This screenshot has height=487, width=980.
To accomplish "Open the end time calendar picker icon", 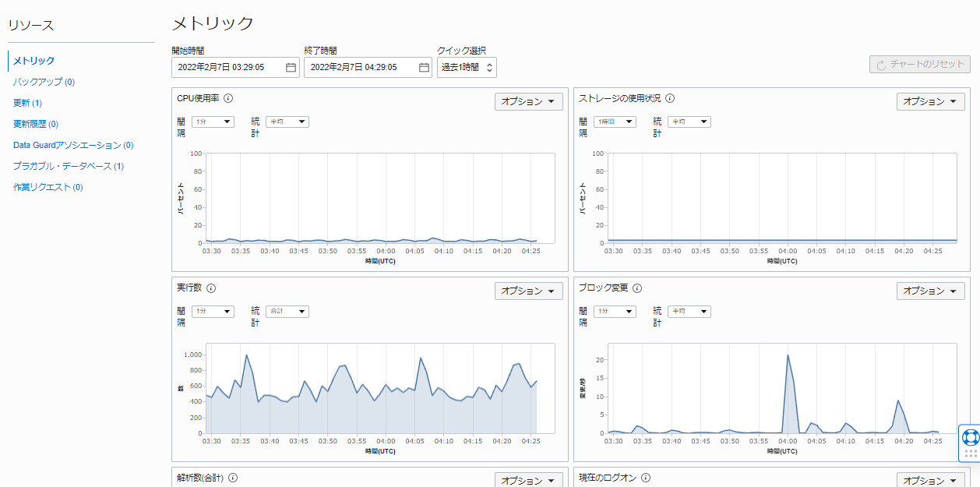I will tap(424, 68).
